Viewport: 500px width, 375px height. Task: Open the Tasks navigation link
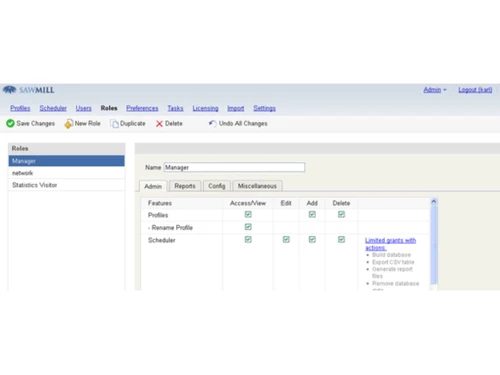(x=175, y=108)
